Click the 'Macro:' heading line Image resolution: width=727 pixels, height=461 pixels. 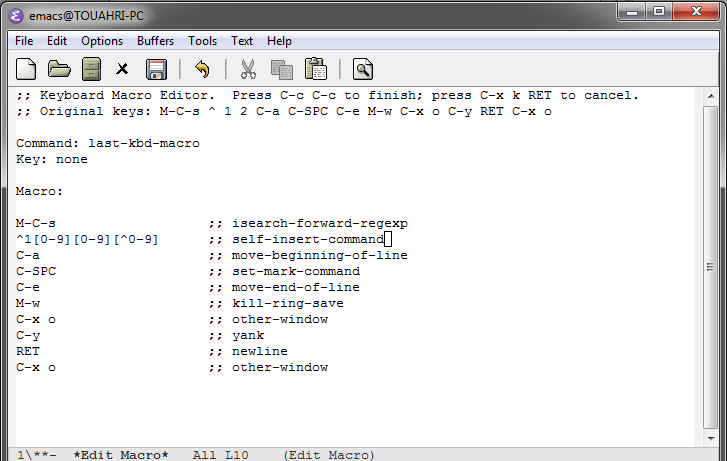click(39, 192)
